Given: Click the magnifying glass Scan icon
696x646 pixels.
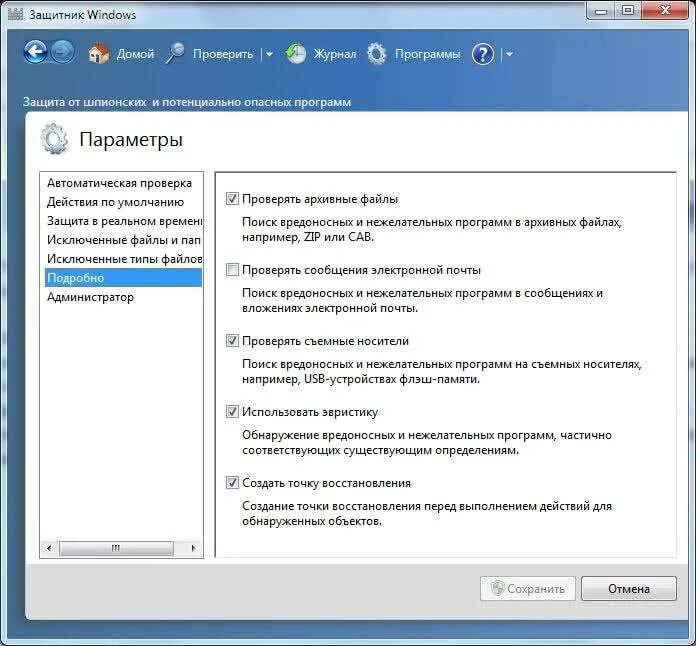Looking at the screenshot, I should pyautogui.click(x=175, y=54).
